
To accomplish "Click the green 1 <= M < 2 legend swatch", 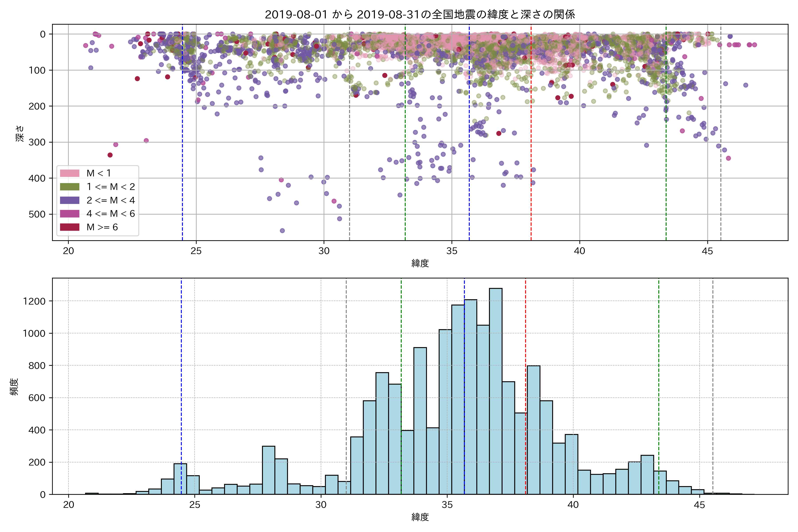I will 70,187.
